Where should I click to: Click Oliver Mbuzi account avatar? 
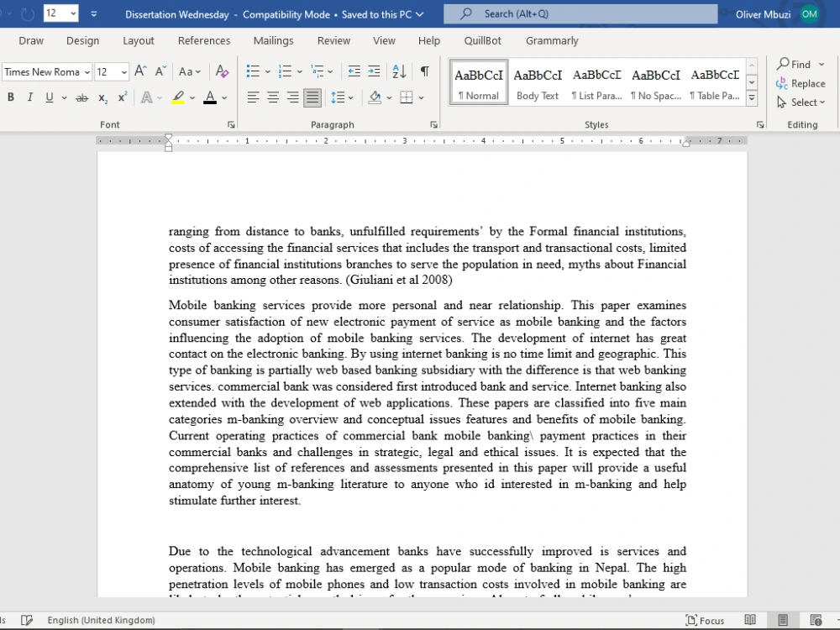[x=810, y=14]
